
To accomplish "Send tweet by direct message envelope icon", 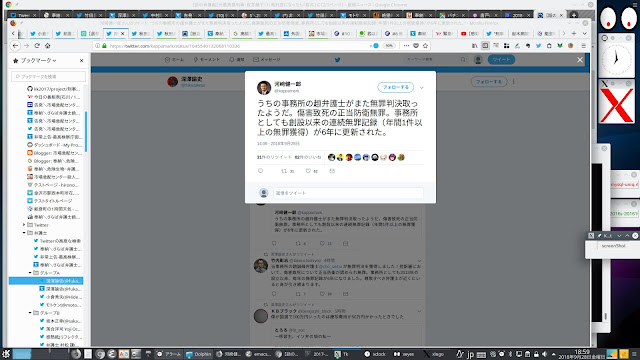I will 332,171.
